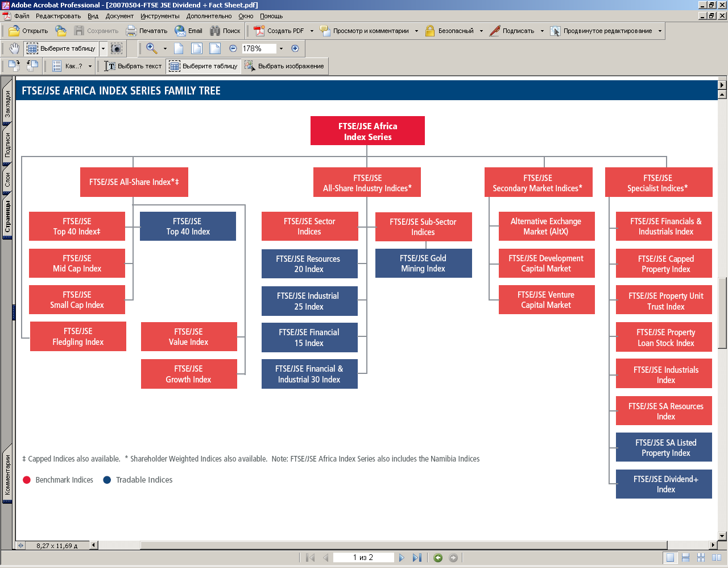Select the Snapshot camera tool
The width and height of the screenshot is (728, 568).
[117, 48]
